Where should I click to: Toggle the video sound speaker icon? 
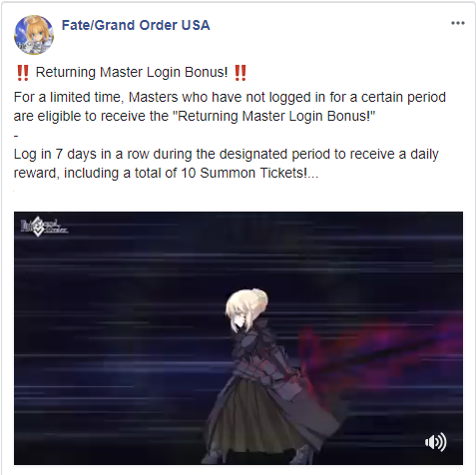[x=436, y=442]
